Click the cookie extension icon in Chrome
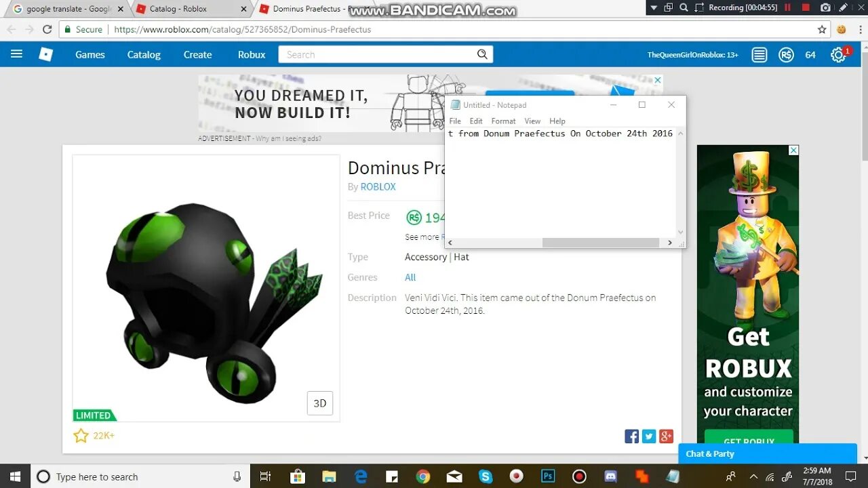The image size is (868, 488). click(x=842, y=29)
